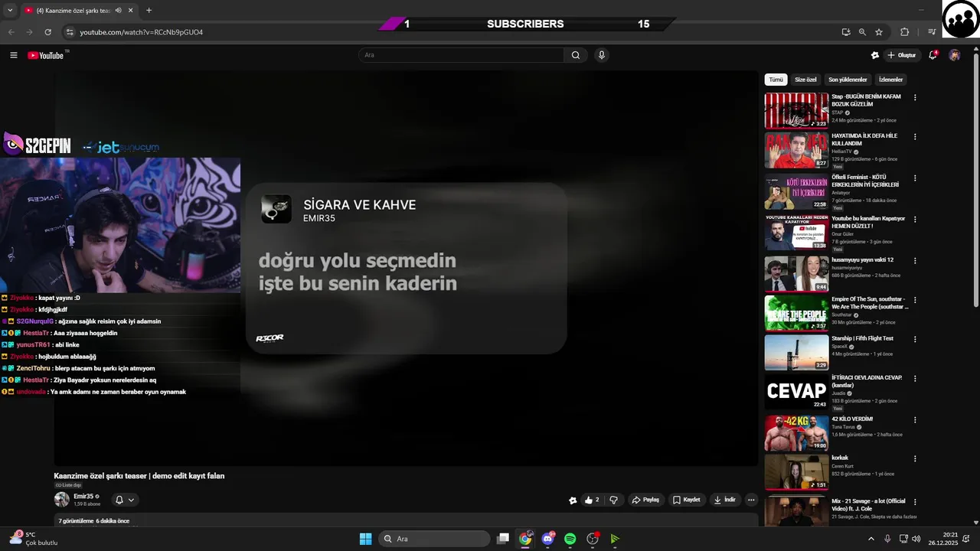Select the Son yüklenenler filter chip
The image size is (980, 551).
coord(848,80)
